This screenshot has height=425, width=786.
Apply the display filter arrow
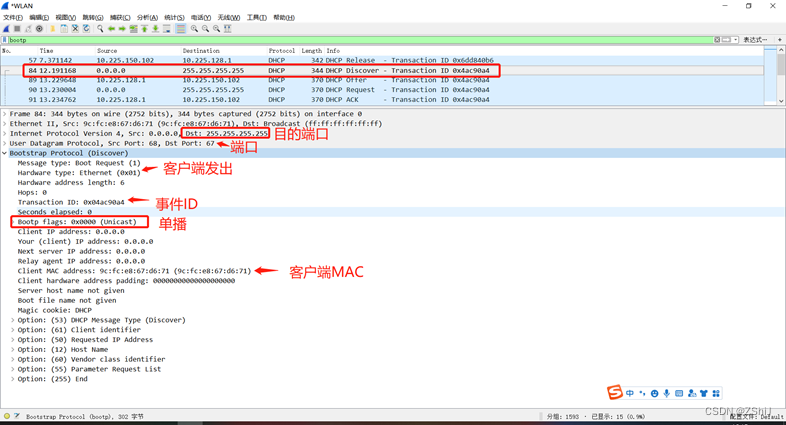726,40
